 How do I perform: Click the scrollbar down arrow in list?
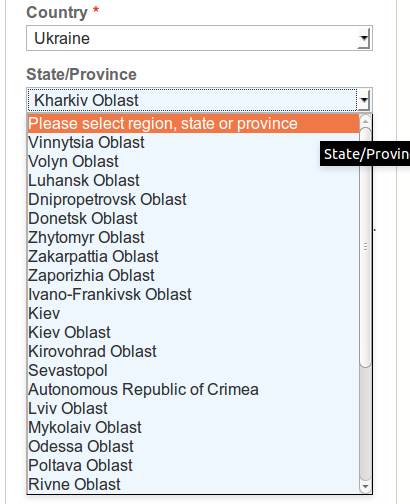pos(366,487)
